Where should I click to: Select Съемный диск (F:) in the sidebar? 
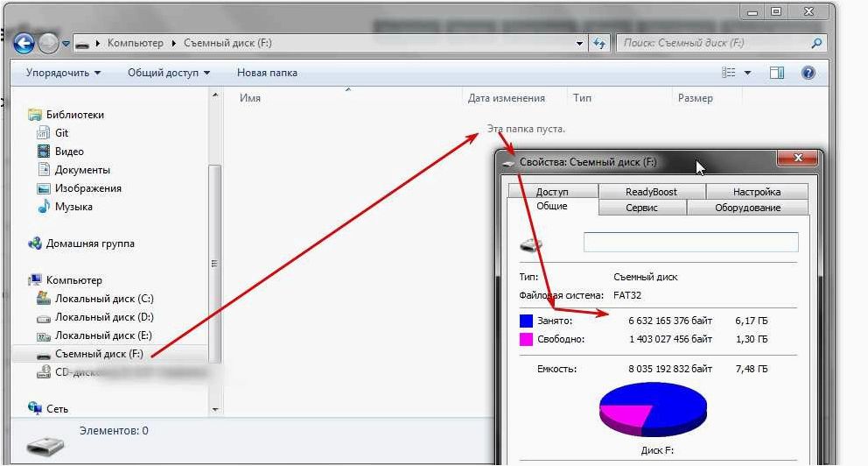(x=99, y=354)
